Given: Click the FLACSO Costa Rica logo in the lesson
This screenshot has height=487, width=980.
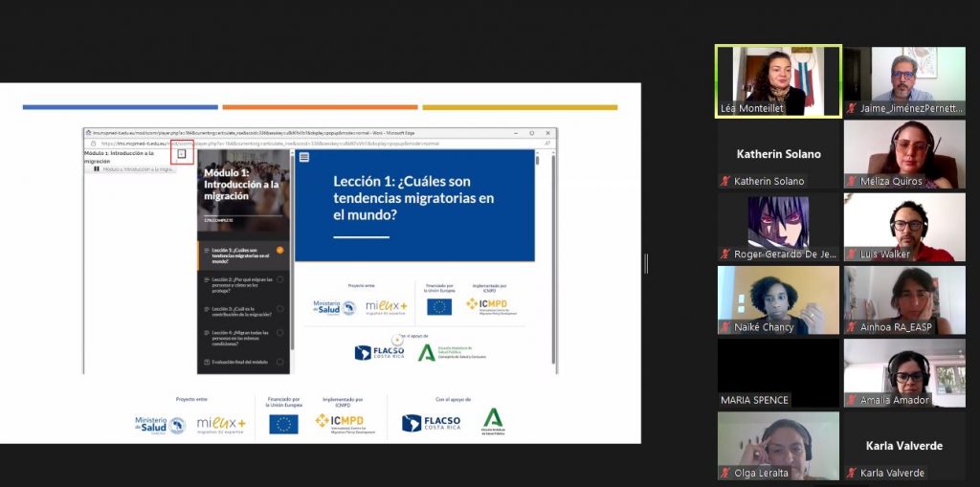Looking at the screenshot, I should coord(379,353).
